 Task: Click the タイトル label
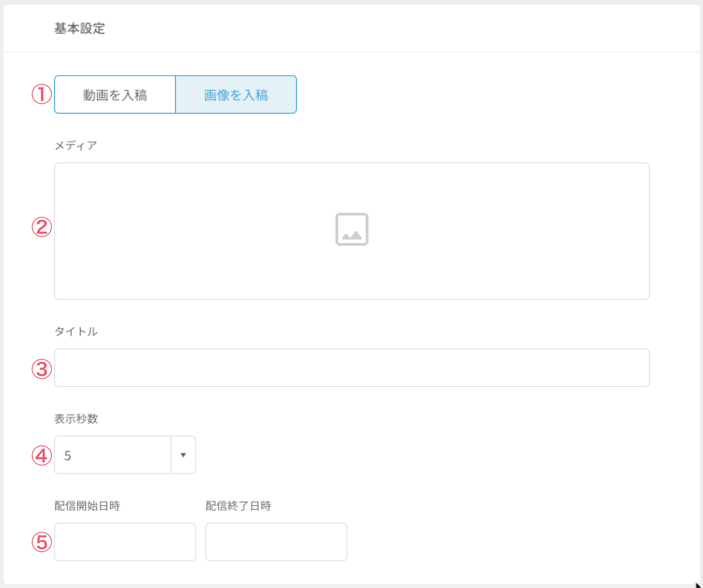(x=76, y=331)
